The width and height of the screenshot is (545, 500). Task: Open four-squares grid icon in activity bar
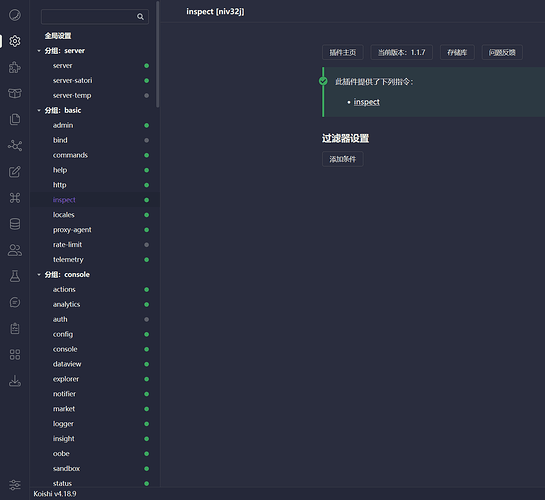point(15,354)
